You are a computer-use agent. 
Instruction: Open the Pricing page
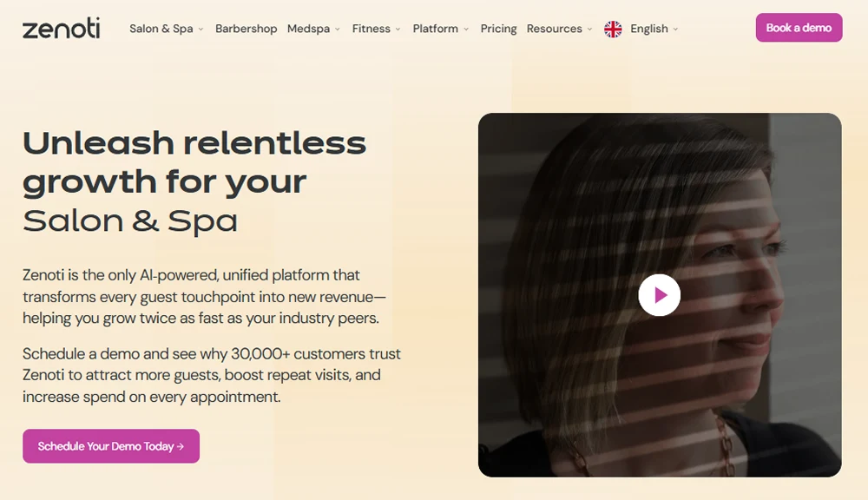[498, 29]
